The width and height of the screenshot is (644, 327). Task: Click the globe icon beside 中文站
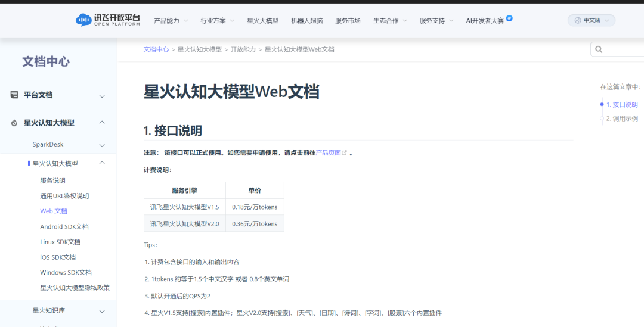tap(578, 20)
